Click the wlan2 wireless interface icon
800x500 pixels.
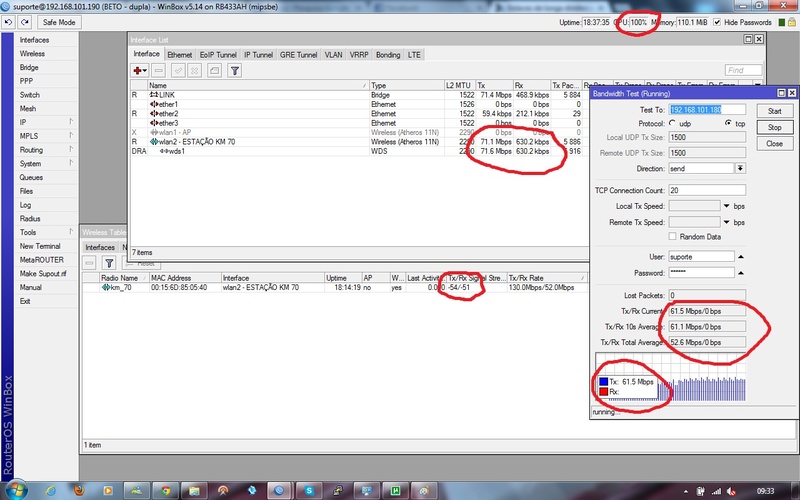tap(154, 142)
